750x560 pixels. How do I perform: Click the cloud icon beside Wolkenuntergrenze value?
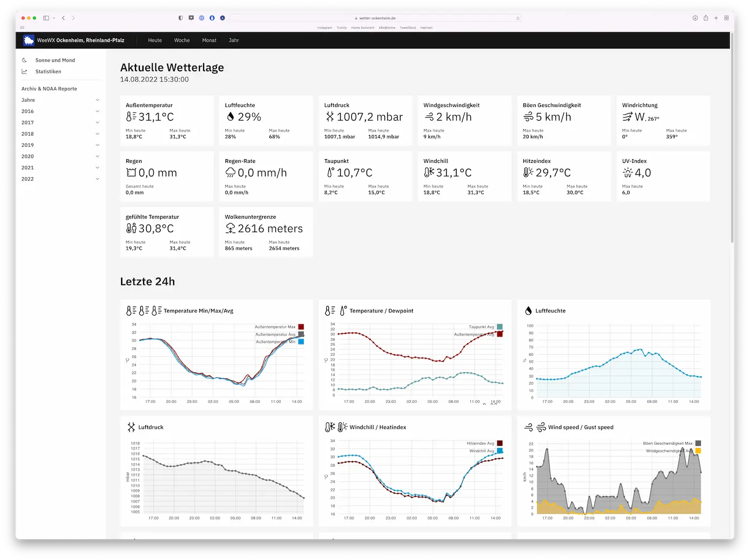[x=230, y=229]
